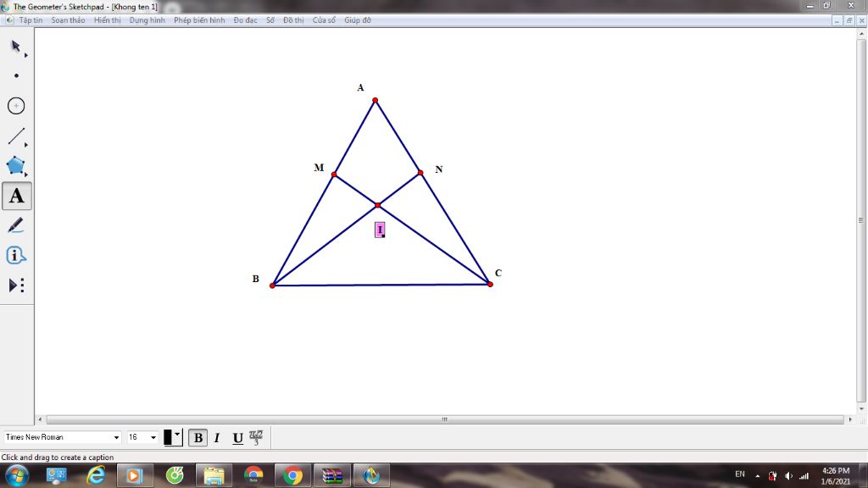Select the Information tool
This screenshot has height=488, width=868.
(16, 255)
